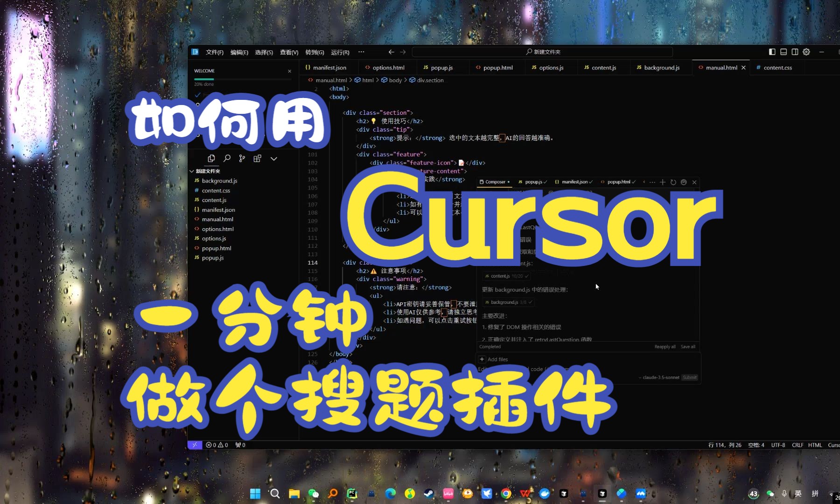The image size is (840, 504).
Task: Open options.js in the file explorer
Action: [214, 238]
